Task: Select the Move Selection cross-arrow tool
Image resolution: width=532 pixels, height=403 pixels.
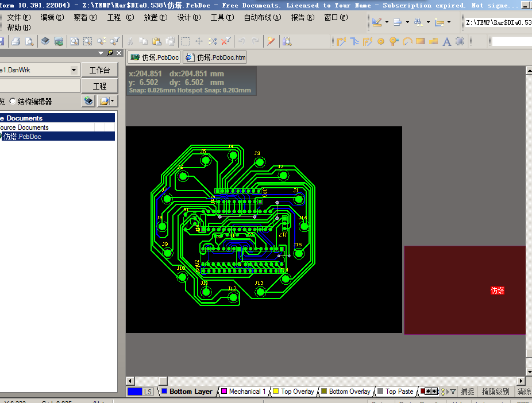Action: tap(199, 41)
